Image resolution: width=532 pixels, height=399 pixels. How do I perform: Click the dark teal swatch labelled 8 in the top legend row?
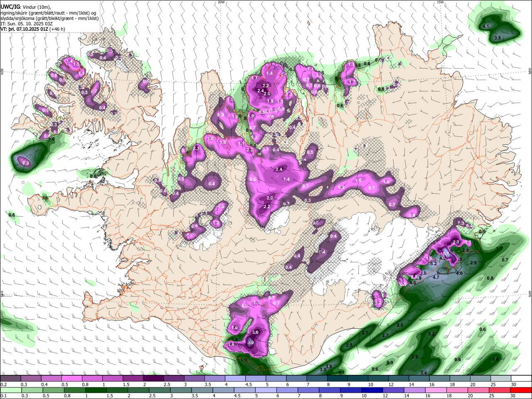[337, 378]
